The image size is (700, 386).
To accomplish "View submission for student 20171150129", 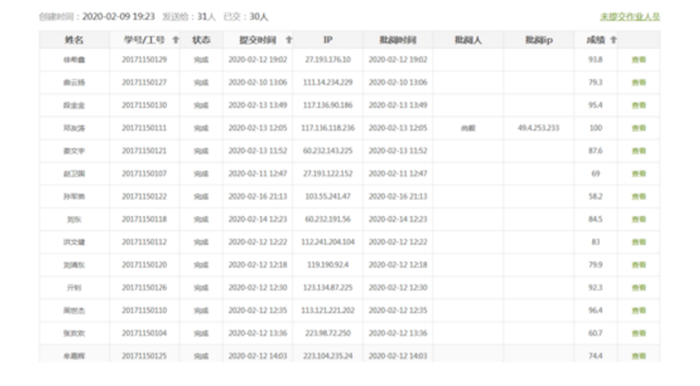I will tap(639, 60).
